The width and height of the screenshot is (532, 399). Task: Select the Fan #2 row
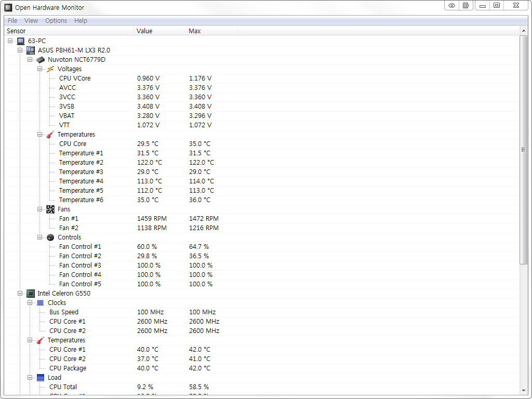click(262, 228)
